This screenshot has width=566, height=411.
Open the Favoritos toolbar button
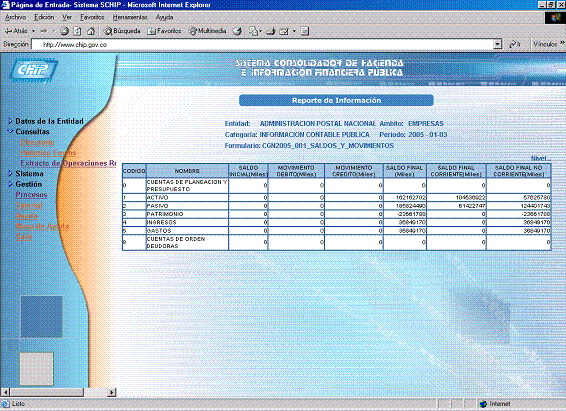pos(164,31)
